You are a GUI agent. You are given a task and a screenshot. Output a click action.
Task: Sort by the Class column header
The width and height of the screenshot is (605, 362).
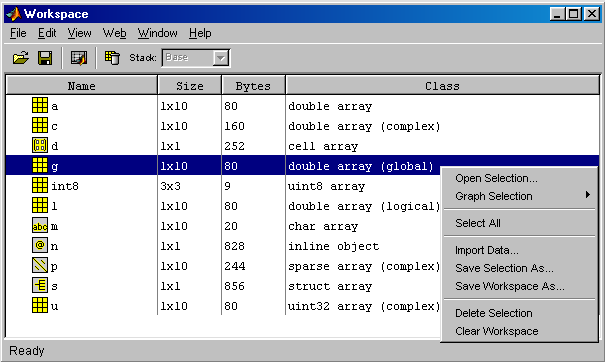(x=442, y=85)
